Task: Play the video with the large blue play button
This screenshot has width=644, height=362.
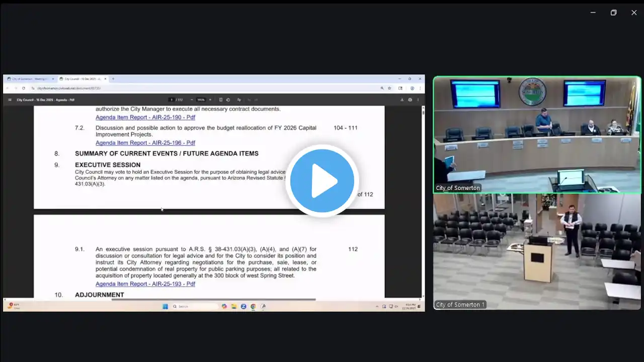Action: [322, 180]
